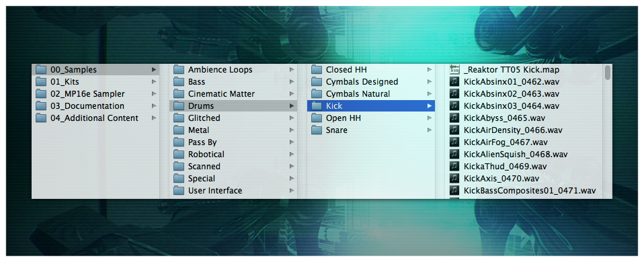
Task: Click the Glitched folder icon
Action: pyautogui.click(x=179, y=118)
